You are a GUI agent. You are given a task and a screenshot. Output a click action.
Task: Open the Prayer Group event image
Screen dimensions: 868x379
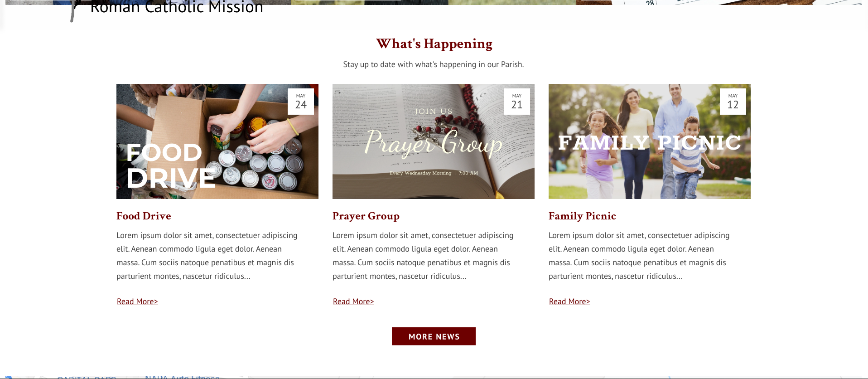pyautogui.click(x=434, y=141)
